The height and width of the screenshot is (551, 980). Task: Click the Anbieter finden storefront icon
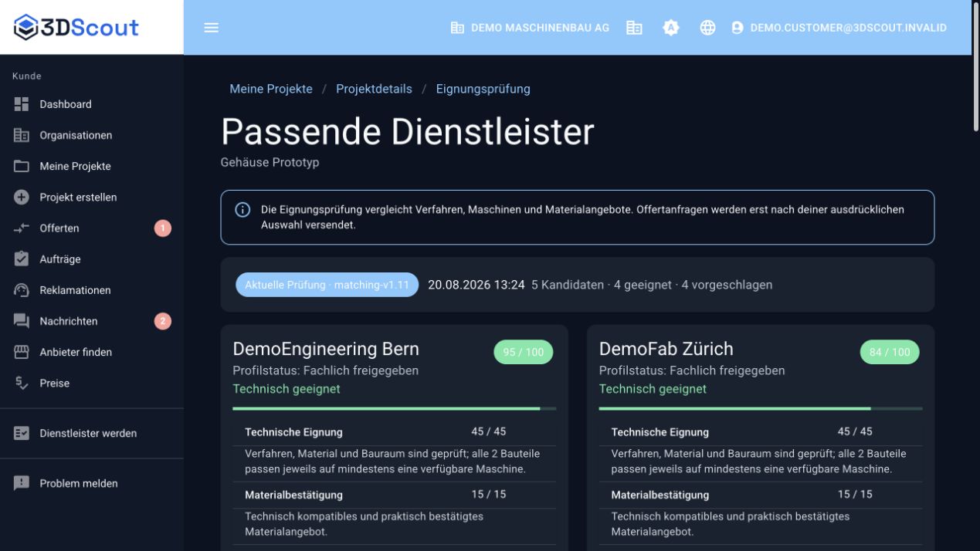22,352
